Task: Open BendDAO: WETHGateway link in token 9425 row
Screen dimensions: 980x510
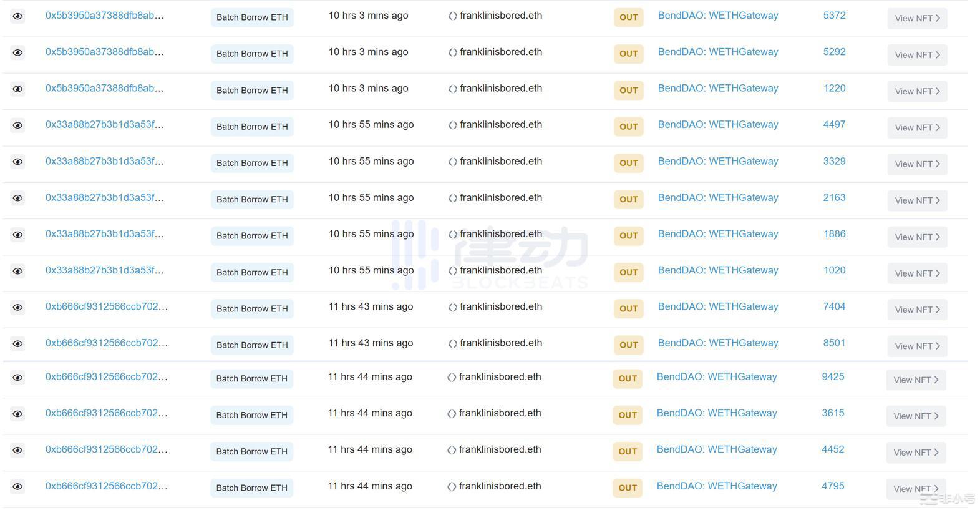Action: click(x=717, y=376)
